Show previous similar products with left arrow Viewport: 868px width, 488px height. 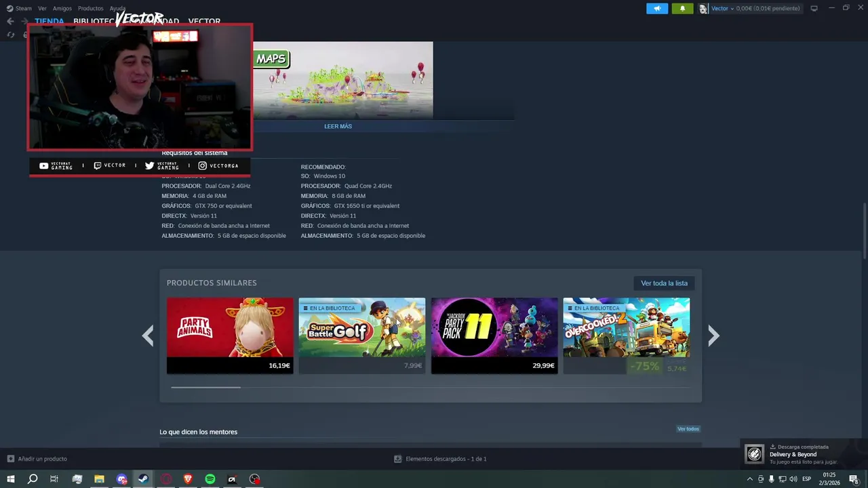(147, 335)
